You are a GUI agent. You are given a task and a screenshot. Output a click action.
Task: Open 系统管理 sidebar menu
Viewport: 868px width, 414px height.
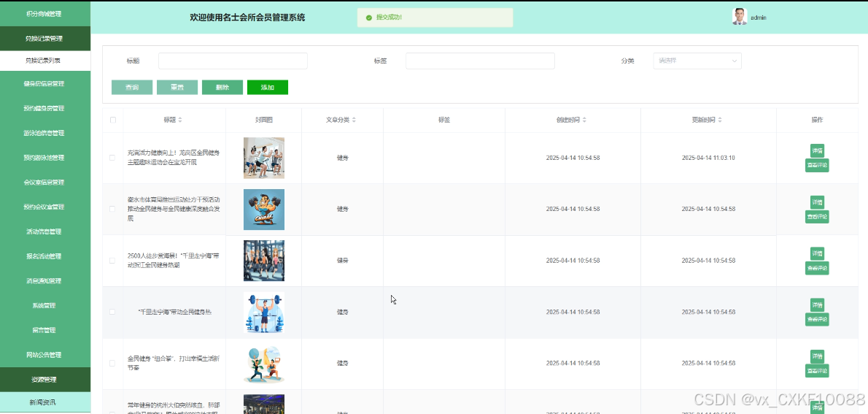point(44,305)
